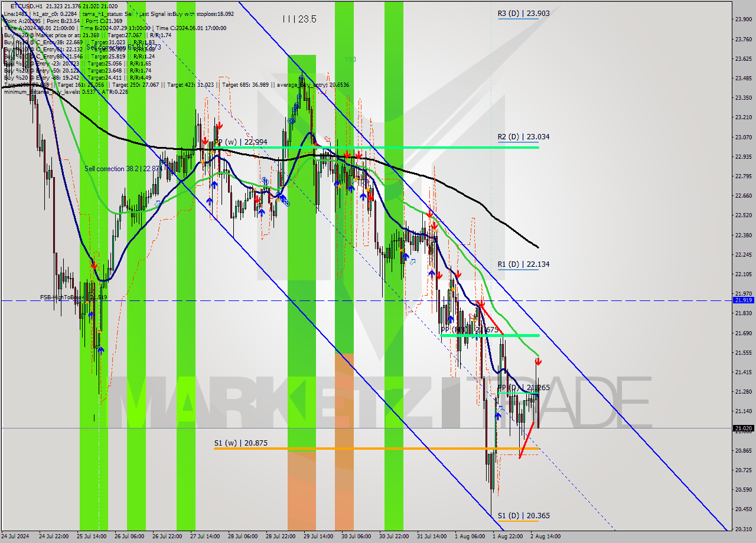Click the 22.380 price axis label
756x543 pixels.
pyautogui.click(x=743, y=235)
